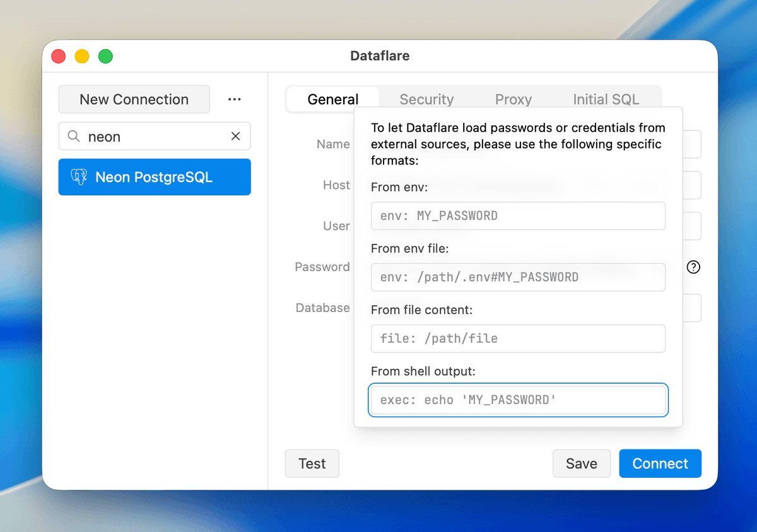Click the PostgreSQL elephant icon

(79, 177)
